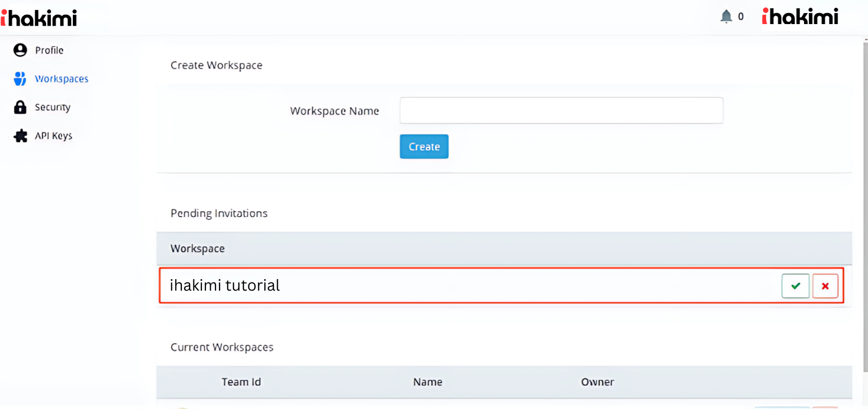Open the API Keys text link

pyautogui.click(x=53, y=136)
